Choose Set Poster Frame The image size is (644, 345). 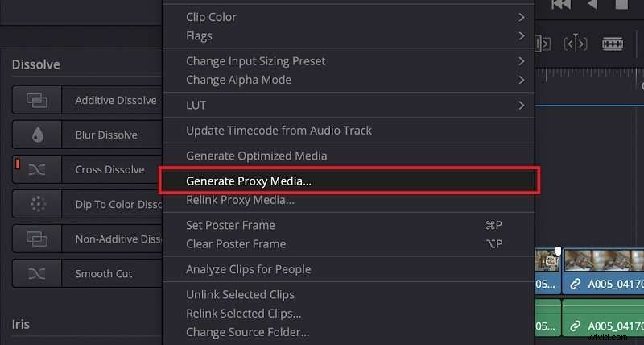click(x=230, y=225)
